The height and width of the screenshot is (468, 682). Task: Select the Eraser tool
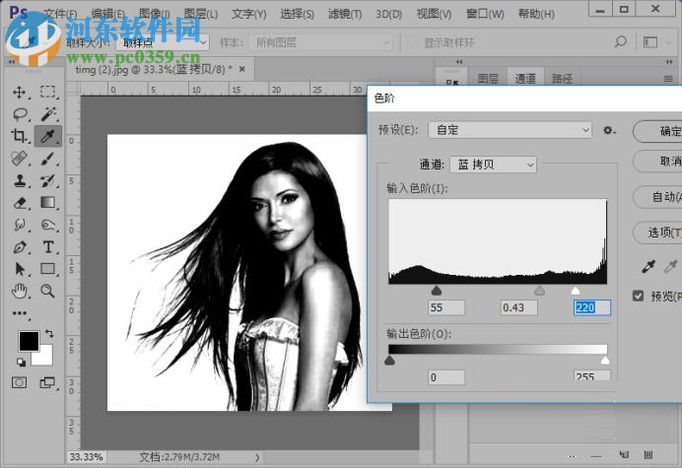[20, 203]
